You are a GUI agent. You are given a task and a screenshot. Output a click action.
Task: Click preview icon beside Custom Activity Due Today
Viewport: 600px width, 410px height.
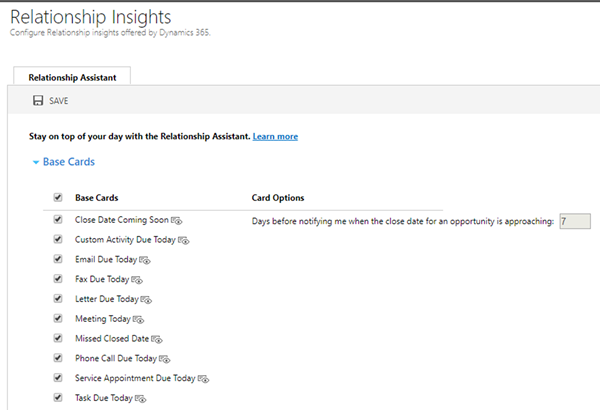pyautogui.click(x=184, y=240)
